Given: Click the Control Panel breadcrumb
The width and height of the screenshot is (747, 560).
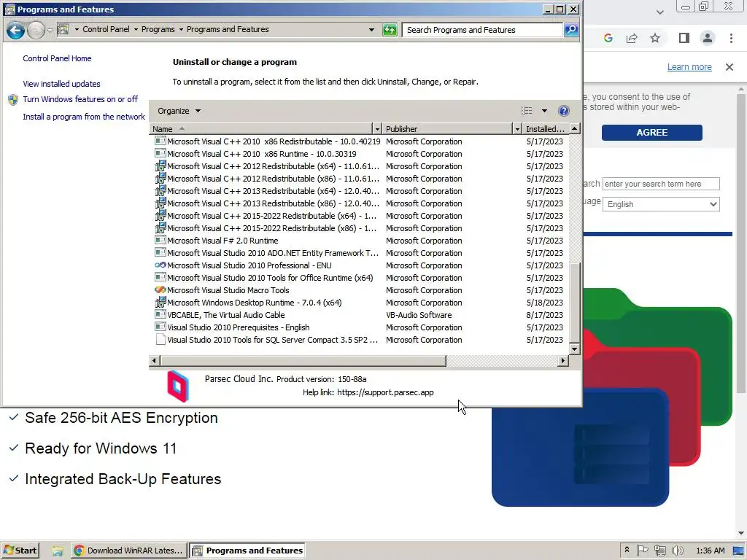Looking at the screenshot, I should point(106,29).
